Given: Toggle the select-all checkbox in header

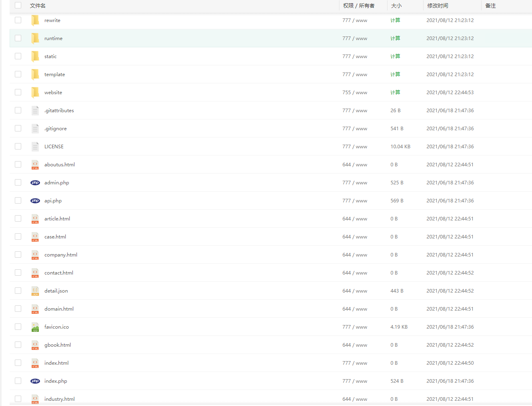Looking at the screenshot, I should 18,5.
